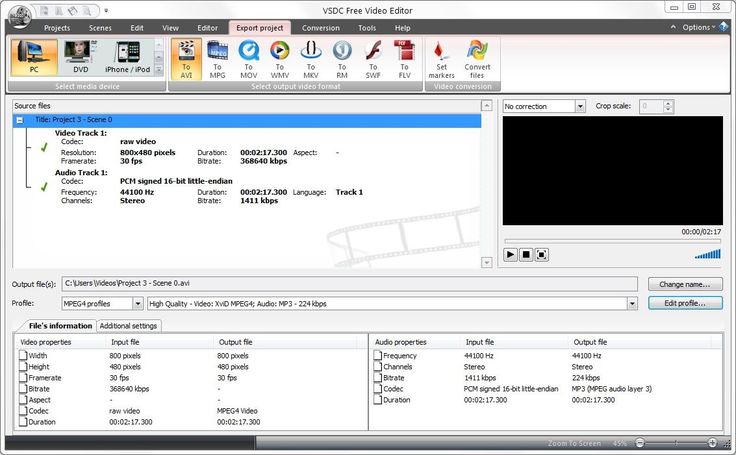
Task: Switch to the Conversion ribbon tab
Action: pyautogui.click(x=320, y=28)
